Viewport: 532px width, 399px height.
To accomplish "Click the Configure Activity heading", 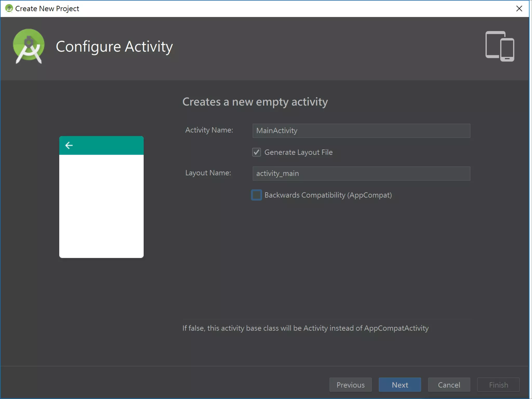I will pyautogui.click(x=114, y=47).
